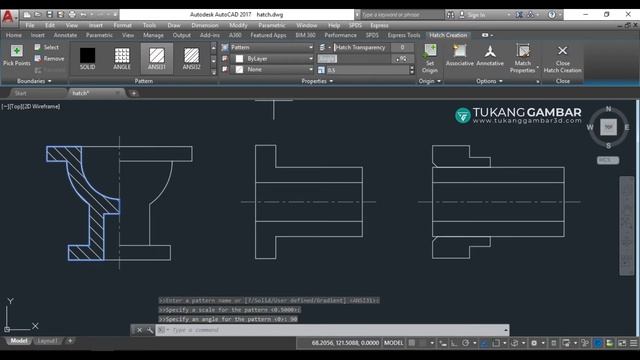Expand the Properties panel
This screenshot has height=360, width=640.
pos(317,81)
